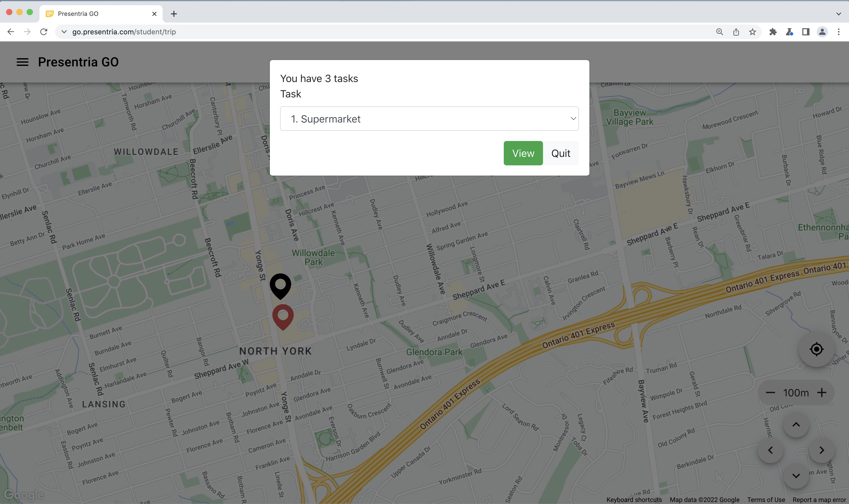Viewport: 849px width, 504px height.
Task: Center map on my current location
Action: pos(816,349)
